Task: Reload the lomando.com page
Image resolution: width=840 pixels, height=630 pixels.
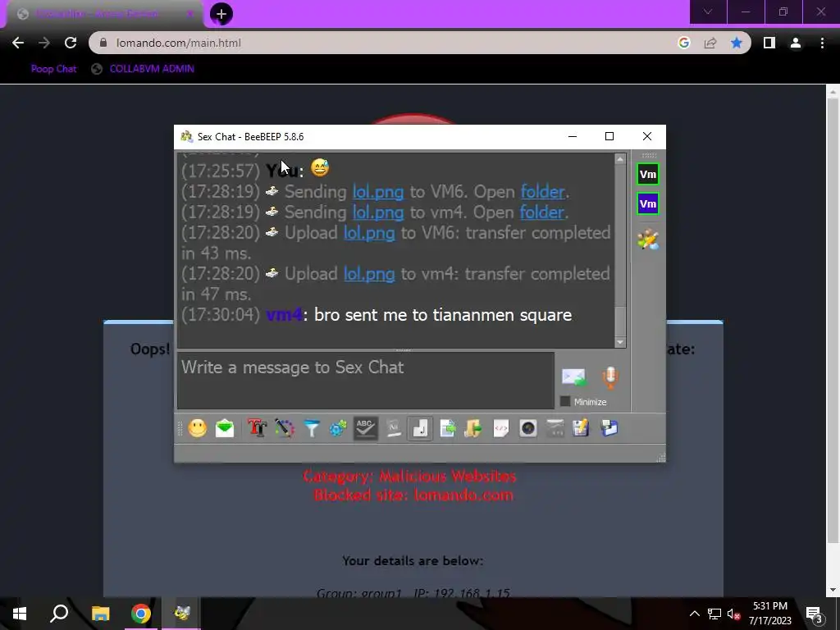Action: pos(71,43)
